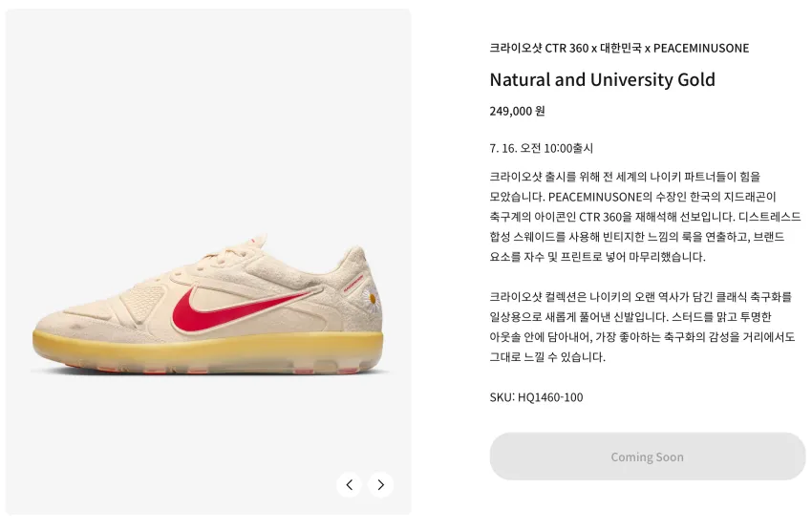Click the 249,000 원 price
Viewport: 812px width, 531px height.
(x=518, y=112)
